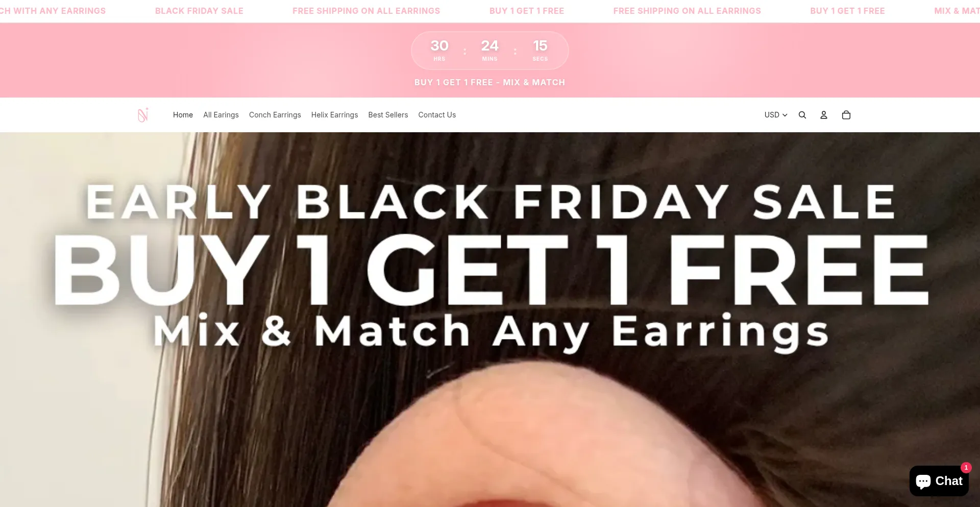
Task: Click the pink store logo
Action: click(143, 115)
